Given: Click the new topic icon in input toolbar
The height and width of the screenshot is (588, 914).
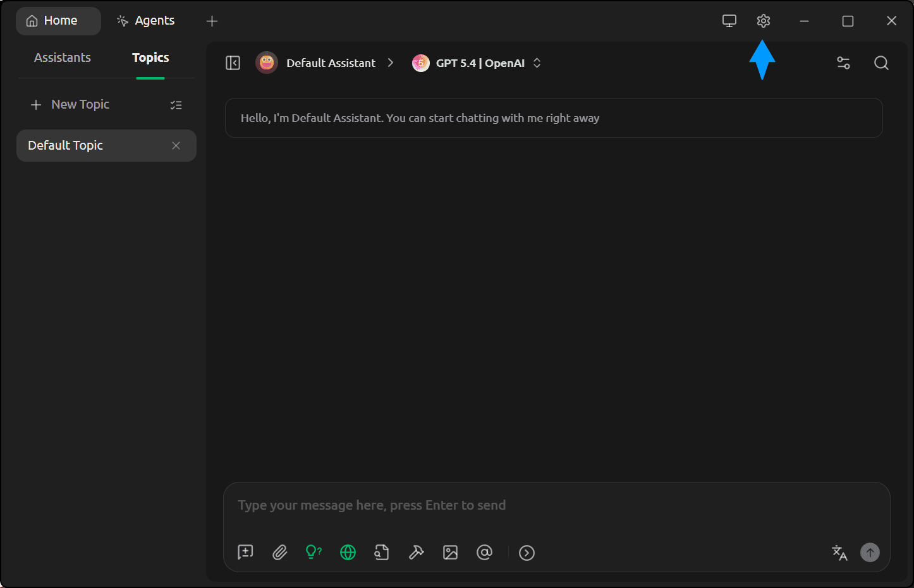Looking at the screenshot, I should (x=245, y=553).
